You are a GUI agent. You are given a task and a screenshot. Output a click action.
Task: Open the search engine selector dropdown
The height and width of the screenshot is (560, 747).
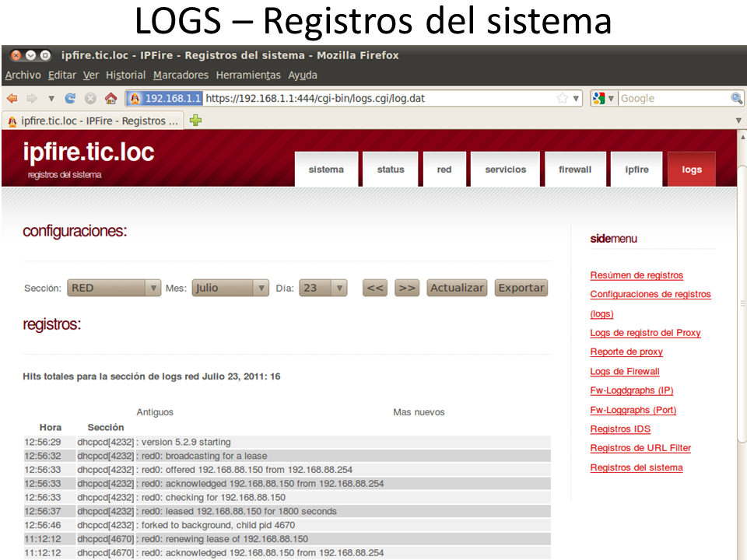[604, 99]
